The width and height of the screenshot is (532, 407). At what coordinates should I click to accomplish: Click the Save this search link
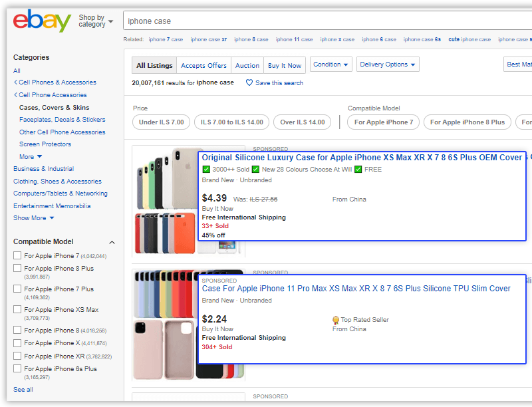[279, 83]
